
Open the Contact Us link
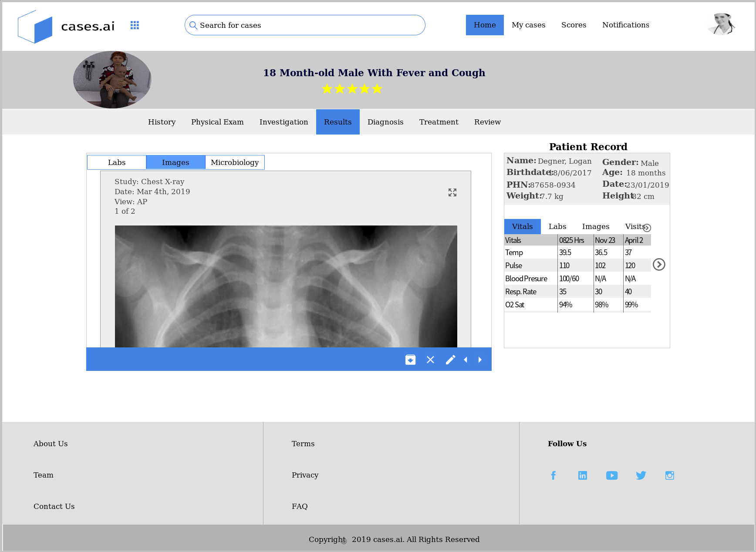(54, 506)
